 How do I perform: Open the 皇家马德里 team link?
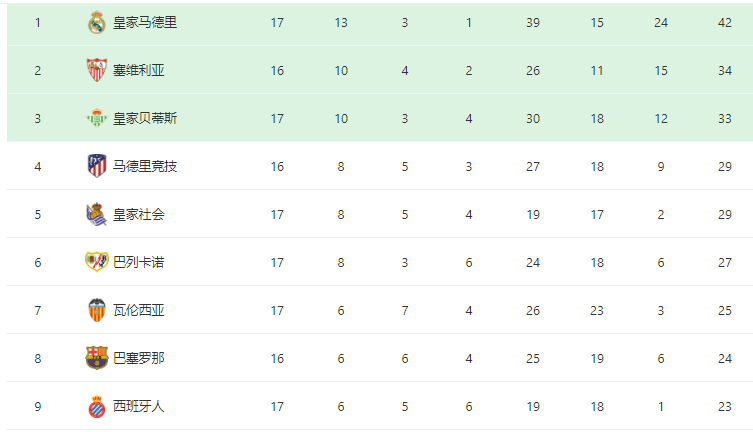145,23
